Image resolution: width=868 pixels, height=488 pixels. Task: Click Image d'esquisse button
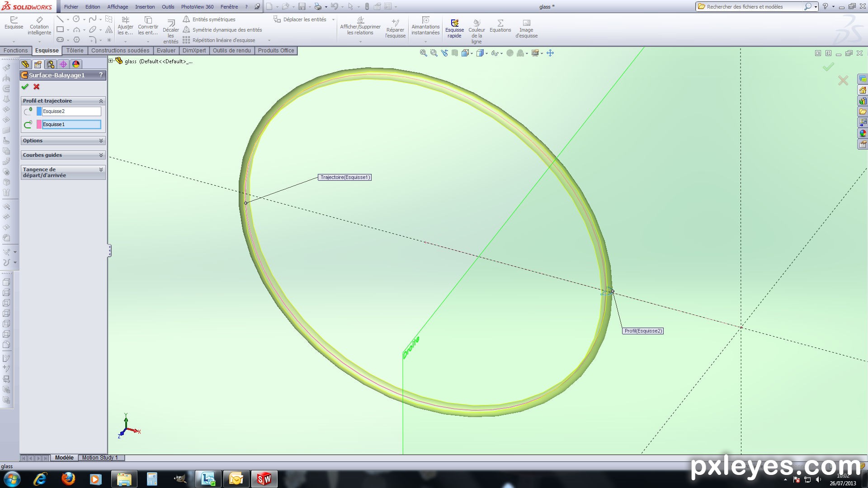click(526, 28)
